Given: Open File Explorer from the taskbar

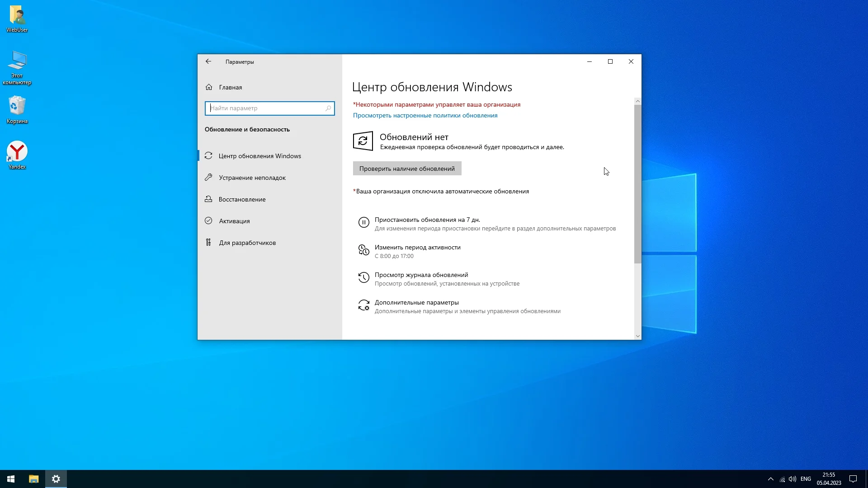Looking at the screenshot, I should coord(33,479).
